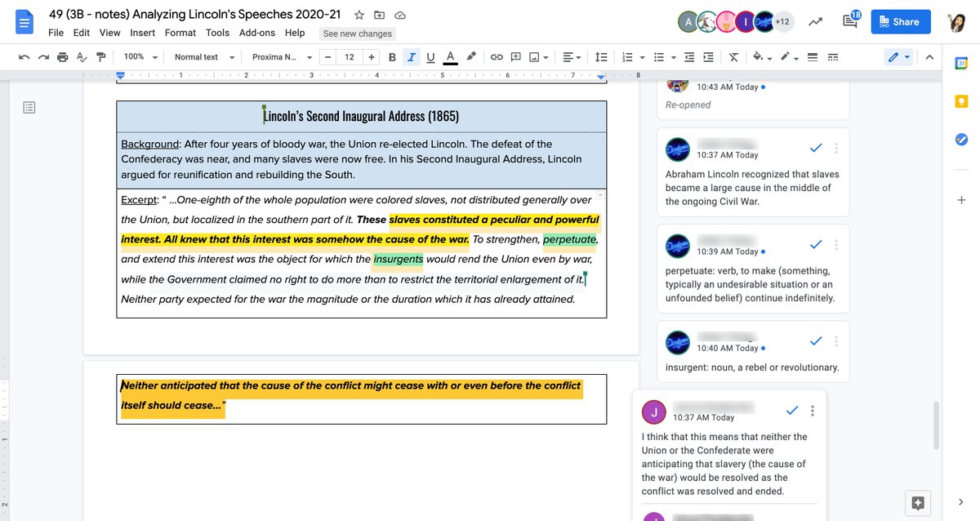
Task: Open the cell background color fill
Action: 761,57
